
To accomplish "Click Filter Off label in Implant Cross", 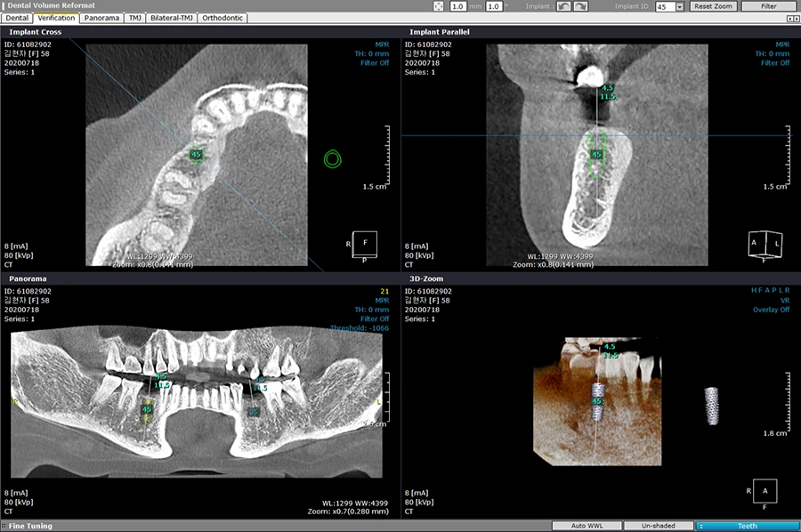I will click(x=375, y=63).
